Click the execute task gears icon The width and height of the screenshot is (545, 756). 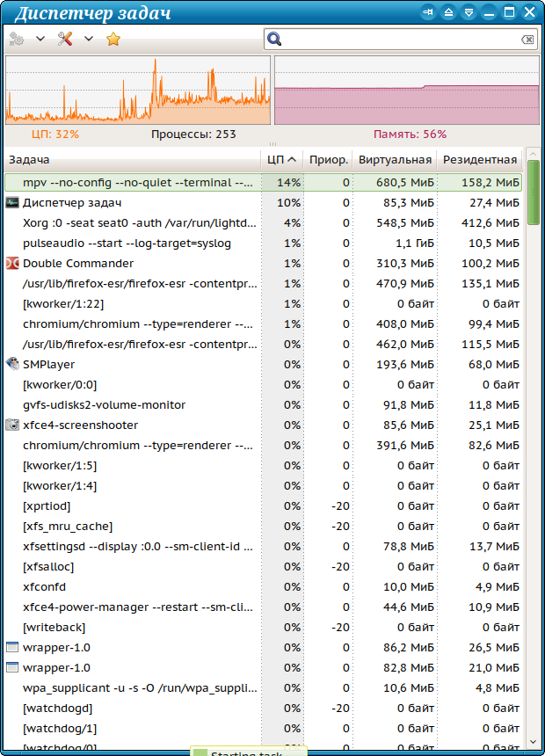coord(17,39)
